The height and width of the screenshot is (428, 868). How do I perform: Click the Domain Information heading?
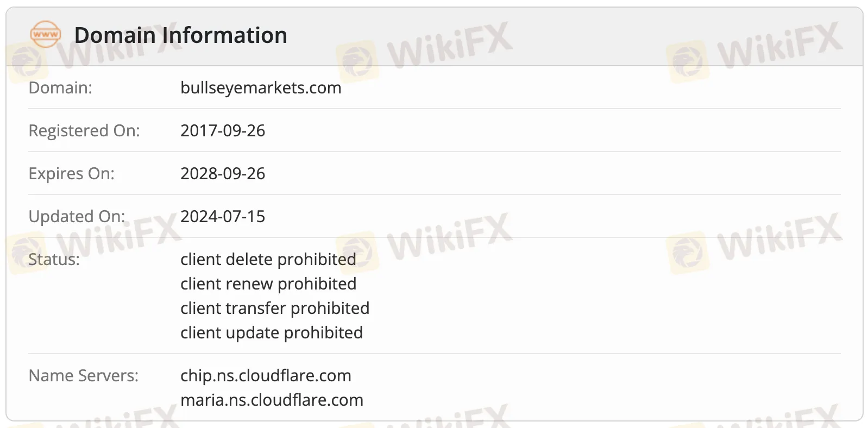[x=180, y=35]
